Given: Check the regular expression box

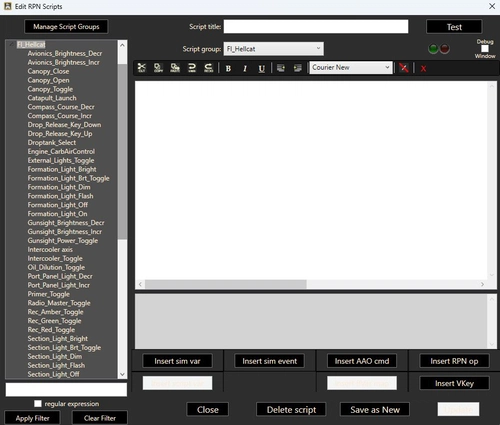Looking at the screenshot, I should (38, 404).
